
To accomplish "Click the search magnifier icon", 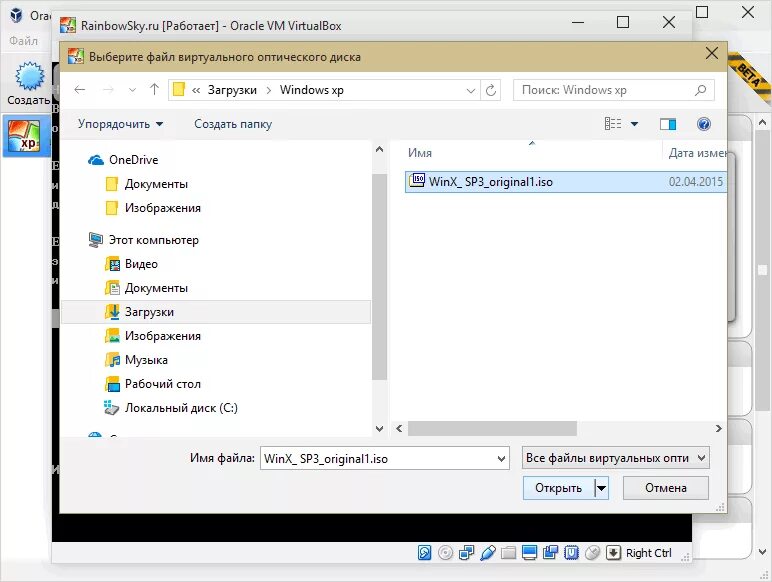I will pos(700,90).
